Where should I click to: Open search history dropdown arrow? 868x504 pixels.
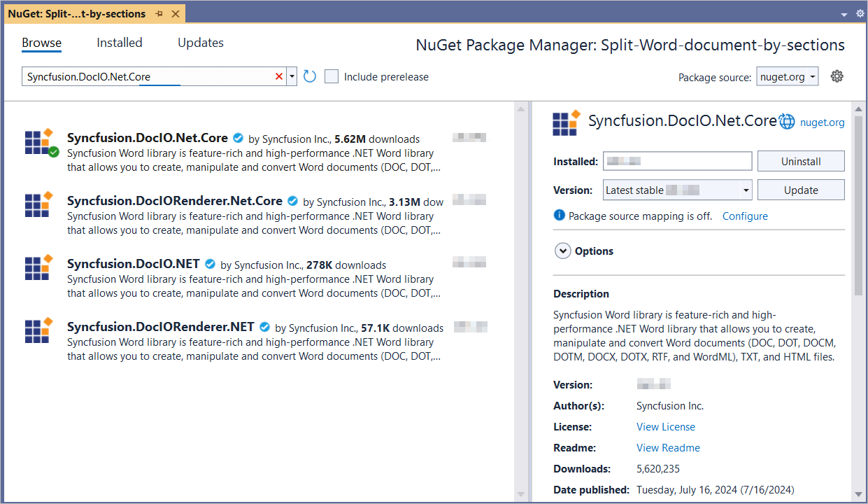[292, 76]
